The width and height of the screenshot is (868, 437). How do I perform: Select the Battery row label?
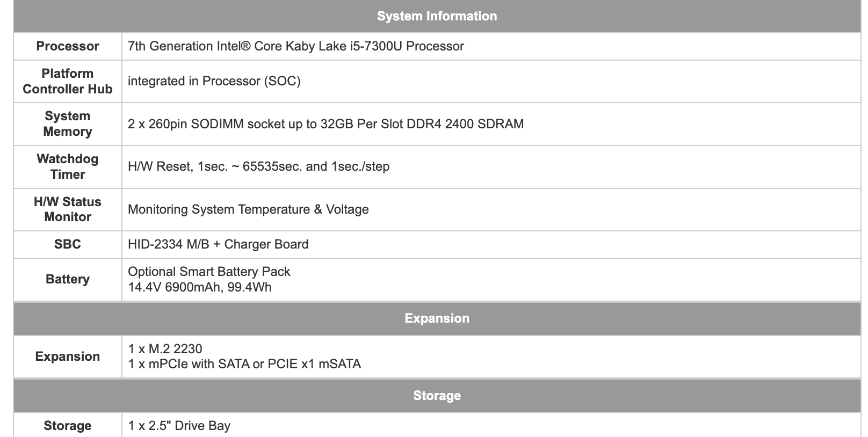(68, 279)
